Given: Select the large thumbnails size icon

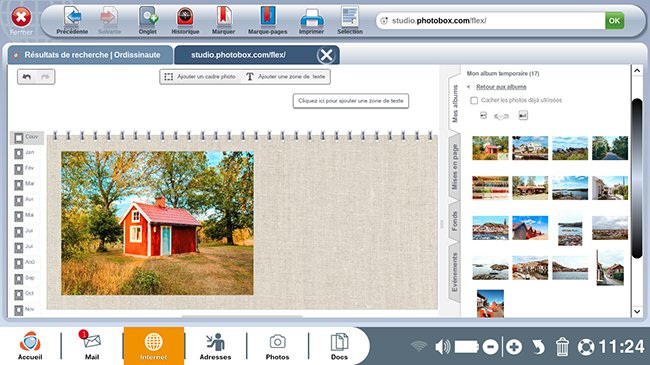Looking at the screenshot, I should pos(523,115).
